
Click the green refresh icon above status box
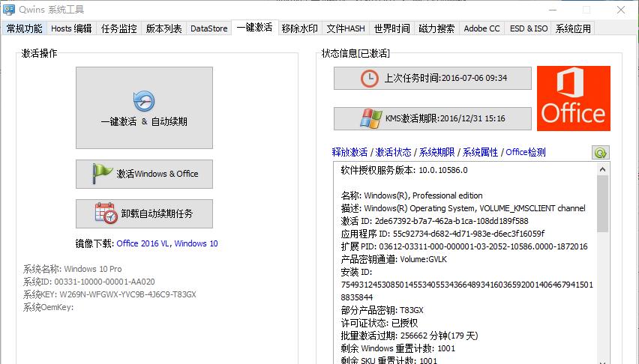click(600, 153)
